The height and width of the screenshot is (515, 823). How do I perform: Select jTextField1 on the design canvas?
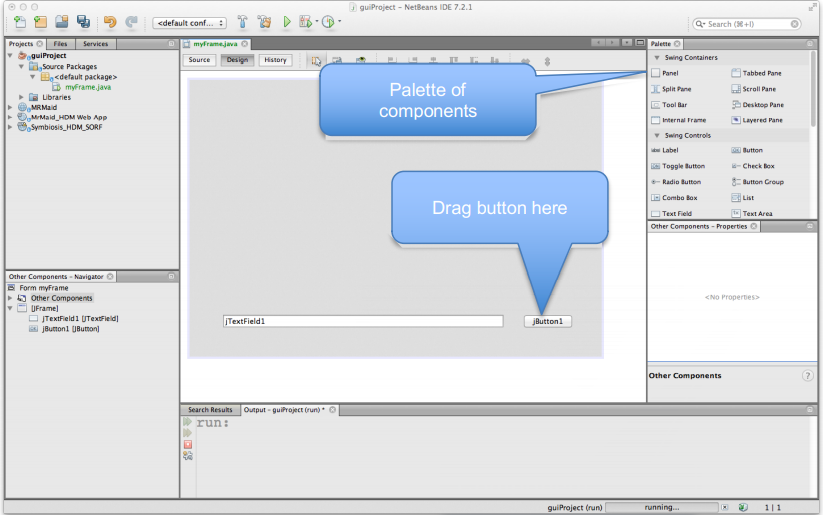tap(363, 321)
